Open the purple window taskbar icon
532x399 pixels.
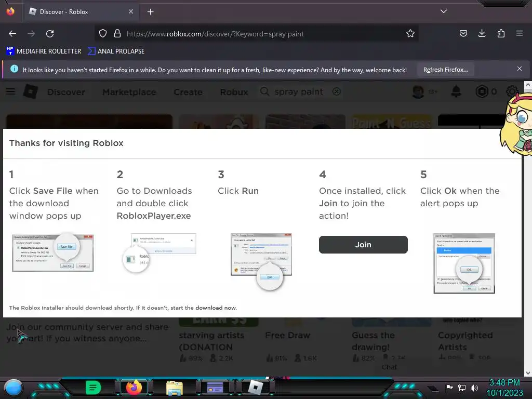point(215,388)
